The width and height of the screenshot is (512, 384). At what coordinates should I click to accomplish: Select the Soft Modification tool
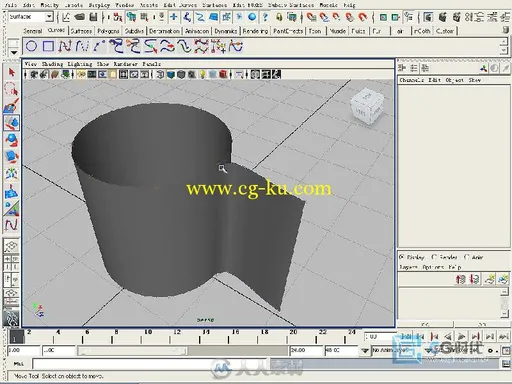[12, 191]
